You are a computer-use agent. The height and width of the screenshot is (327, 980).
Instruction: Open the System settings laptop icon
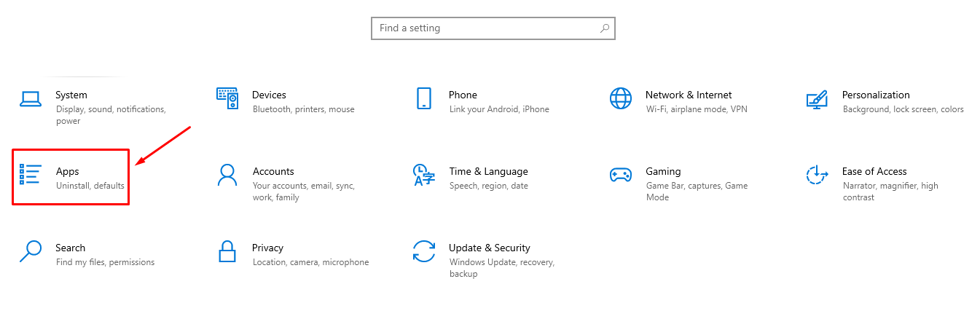click(31, 99)
